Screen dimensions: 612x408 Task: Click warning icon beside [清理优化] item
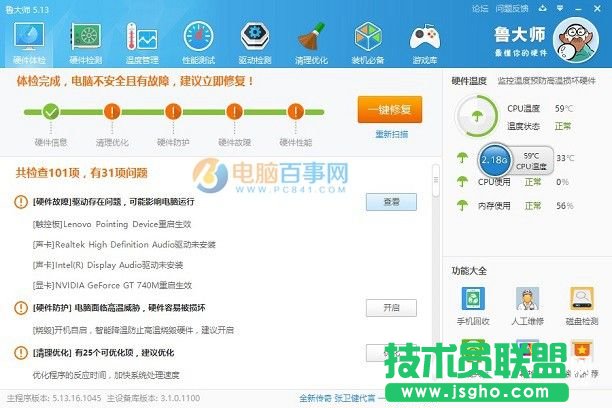point(21,353)
